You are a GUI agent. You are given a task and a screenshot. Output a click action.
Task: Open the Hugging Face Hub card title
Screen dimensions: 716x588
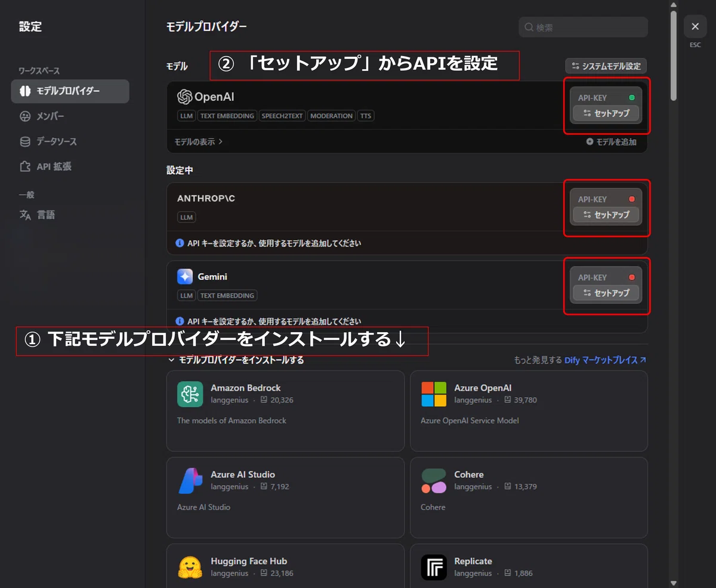click(x=249, y=561)
